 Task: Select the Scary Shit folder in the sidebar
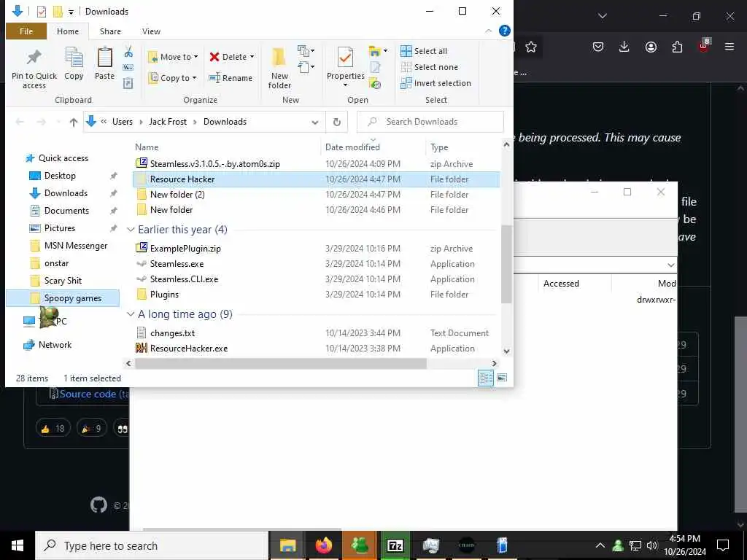[x=63, y=281]
